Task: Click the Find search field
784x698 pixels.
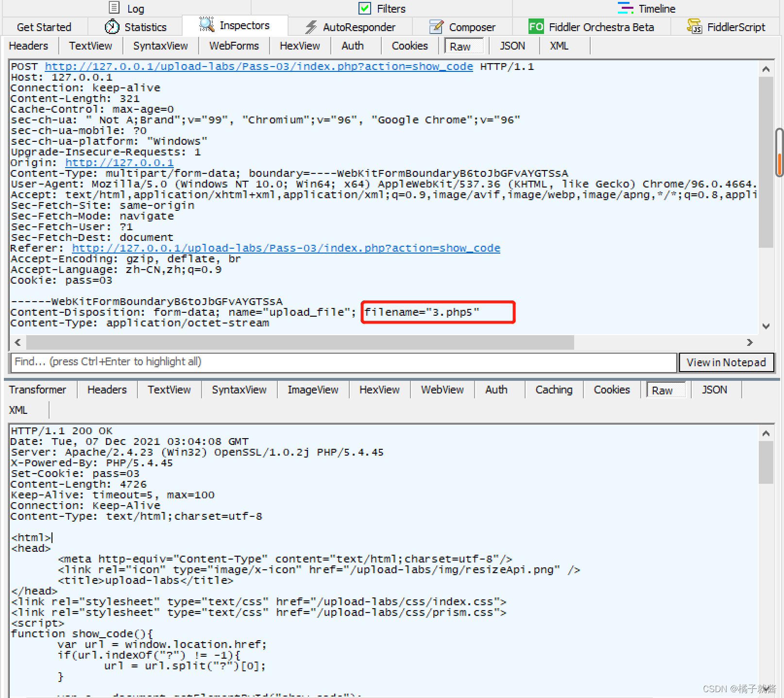Action: click(343, 362)
